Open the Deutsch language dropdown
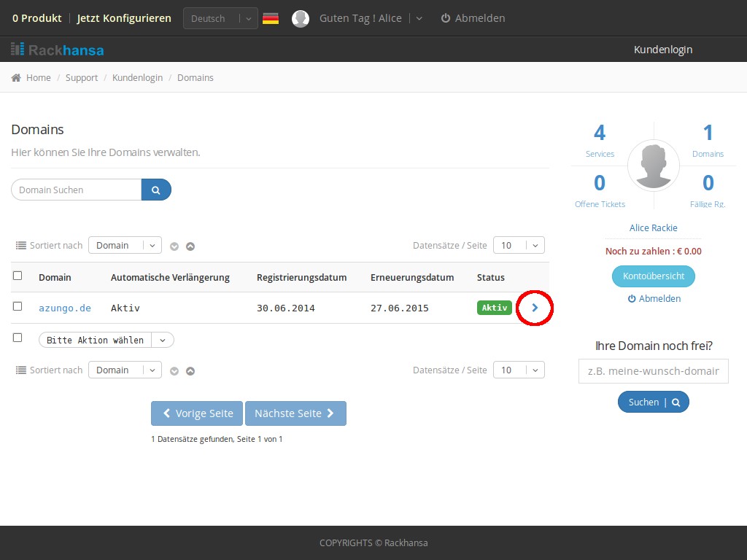The height and width of the screenshot is (560, 747). 220,18
